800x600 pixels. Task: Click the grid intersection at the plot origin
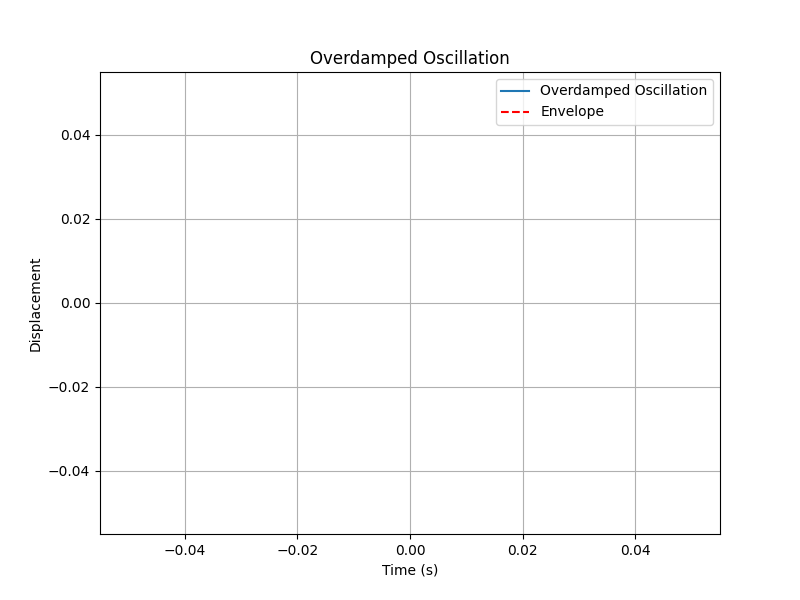pos(410,303)
